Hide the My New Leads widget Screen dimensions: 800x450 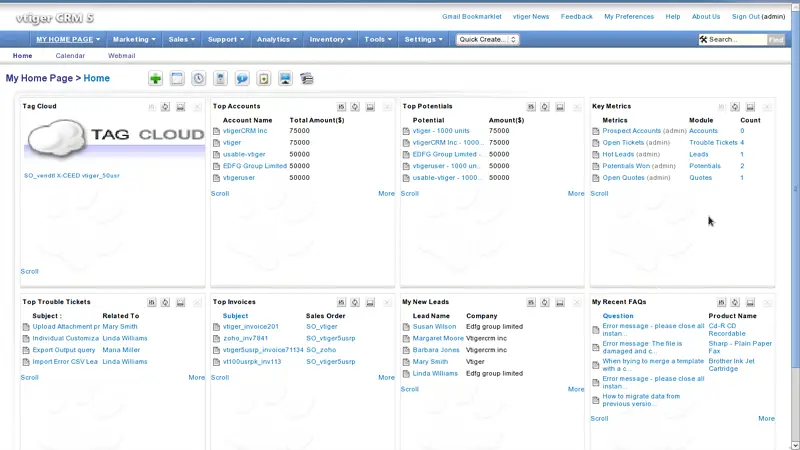(560, 303)
